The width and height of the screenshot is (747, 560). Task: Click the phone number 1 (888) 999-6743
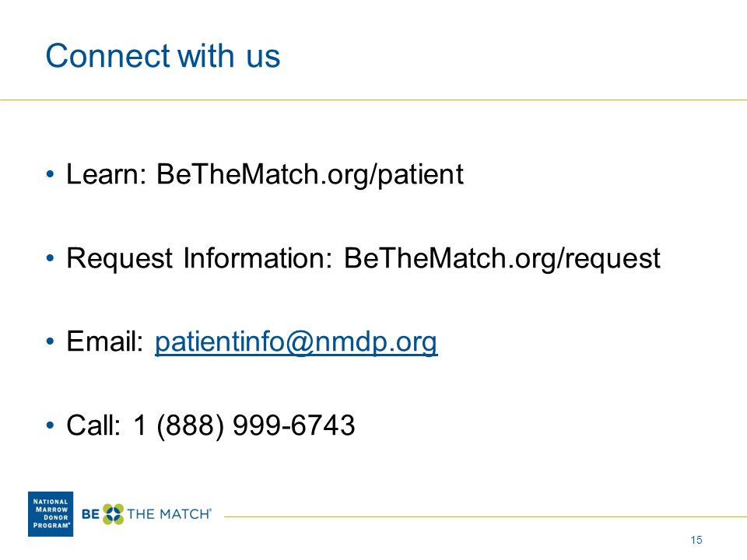(x=244, y=425)
